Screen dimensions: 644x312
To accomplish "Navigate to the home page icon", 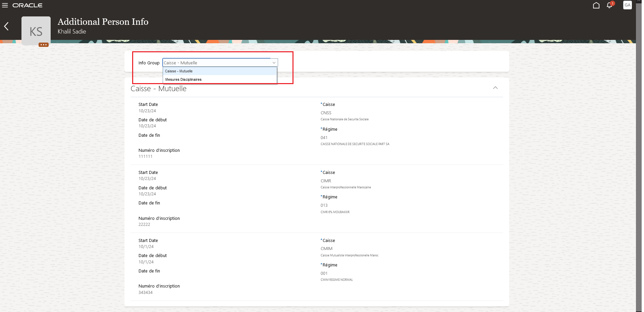I will tap(596, 5).
